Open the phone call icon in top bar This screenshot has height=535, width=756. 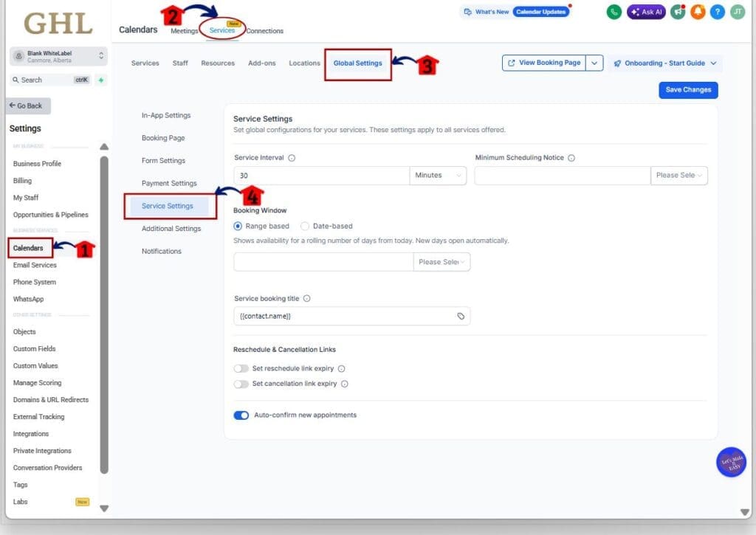click(614, 12)
